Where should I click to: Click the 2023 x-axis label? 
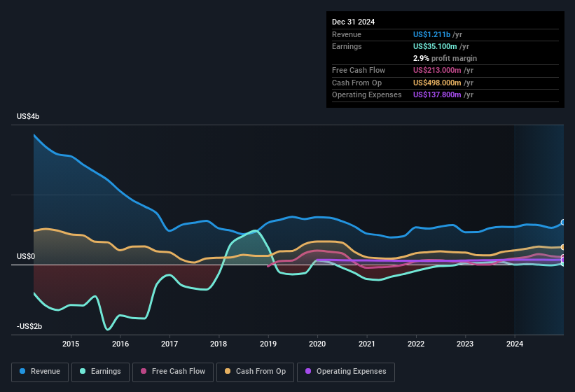[465, 344]
